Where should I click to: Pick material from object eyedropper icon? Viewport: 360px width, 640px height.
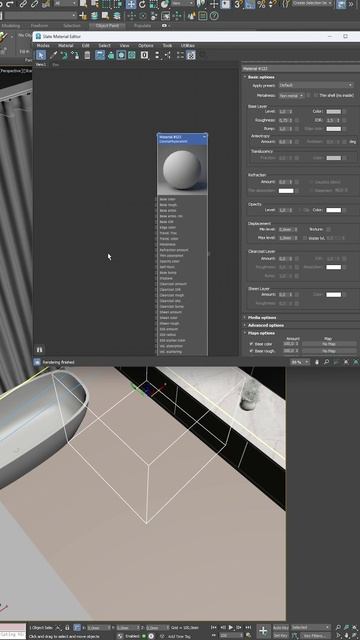[53, 55]
